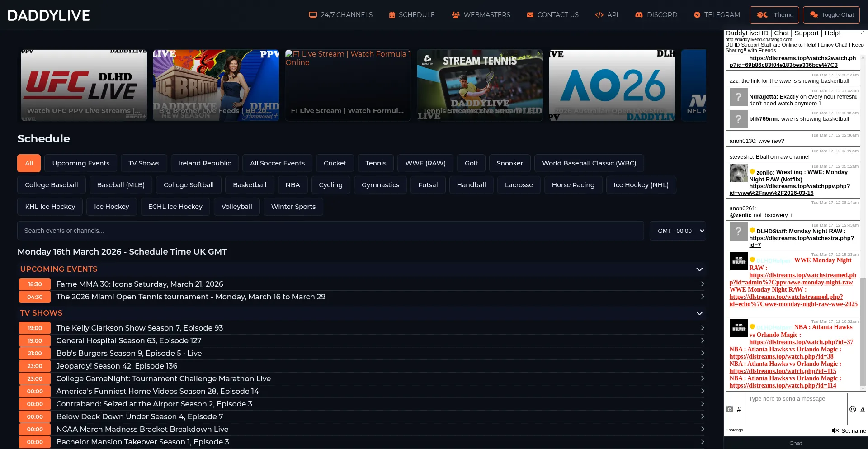Filter by Winter Sports
Screen dimensions: 868x449
pos(293,207)
